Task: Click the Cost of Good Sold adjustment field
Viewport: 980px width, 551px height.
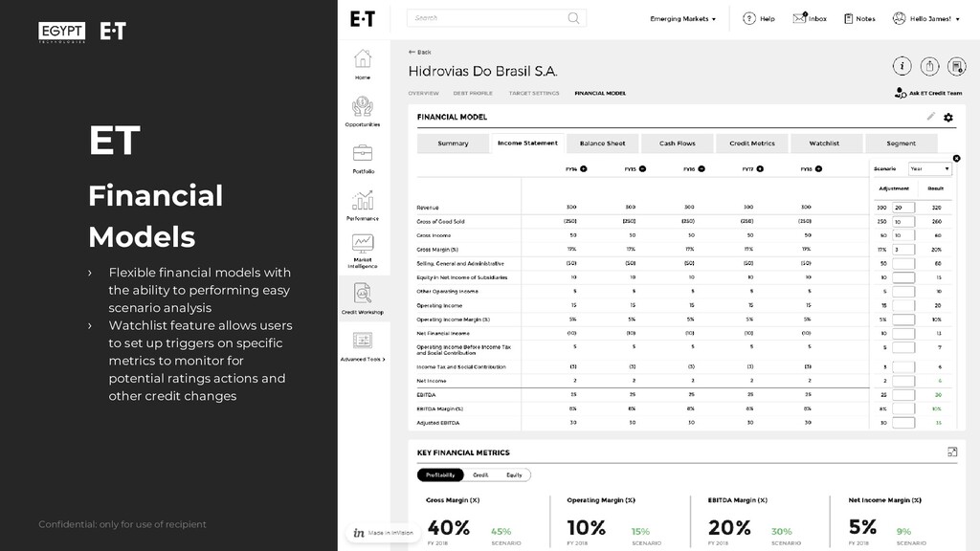Action: (x=903, y=222)
